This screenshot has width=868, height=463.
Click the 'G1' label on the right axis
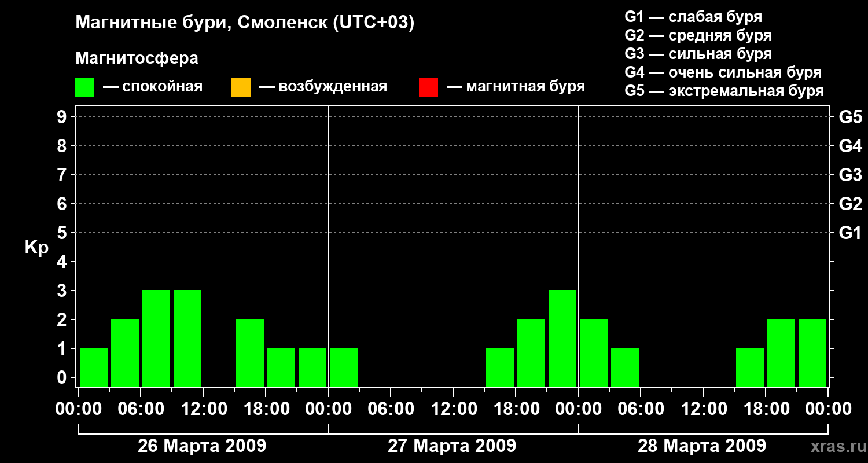[x=850, y=233]
